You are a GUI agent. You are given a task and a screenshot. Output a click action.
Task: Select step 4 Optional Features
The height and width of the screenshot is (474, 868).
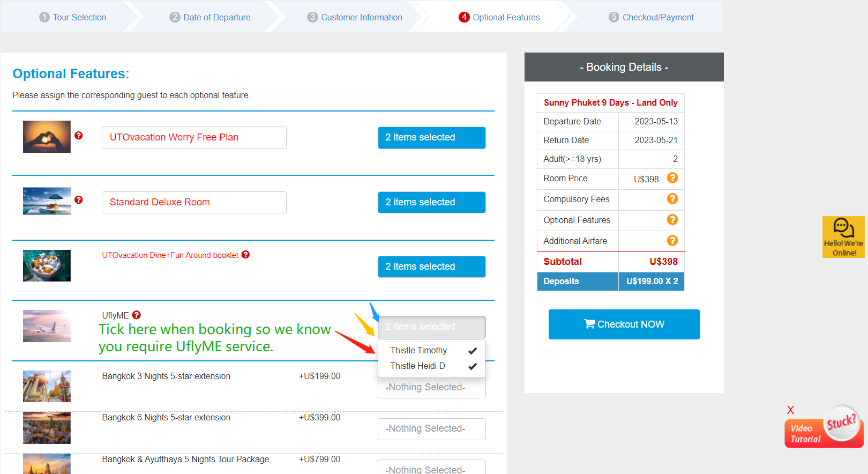point(499,17)
